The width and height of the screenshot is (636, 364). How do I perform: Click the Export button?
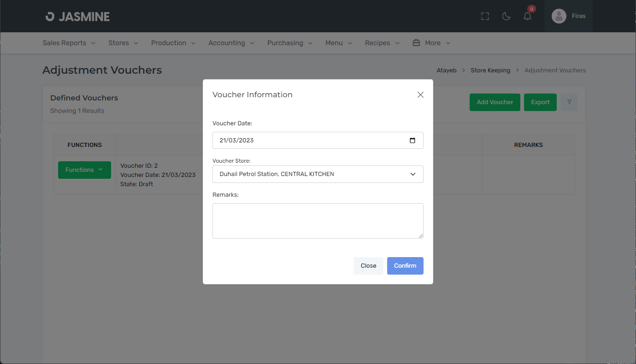pos(540,102)
